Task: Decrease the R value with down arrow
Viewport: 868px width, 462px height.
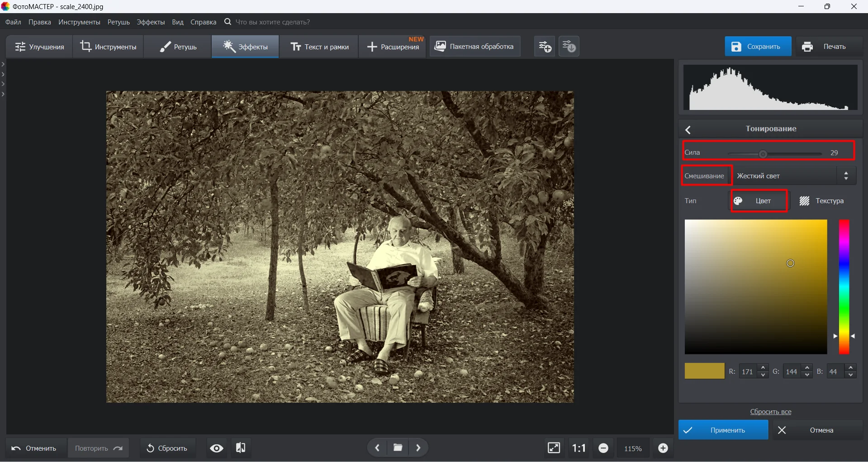Action: (x=764, y=375)
